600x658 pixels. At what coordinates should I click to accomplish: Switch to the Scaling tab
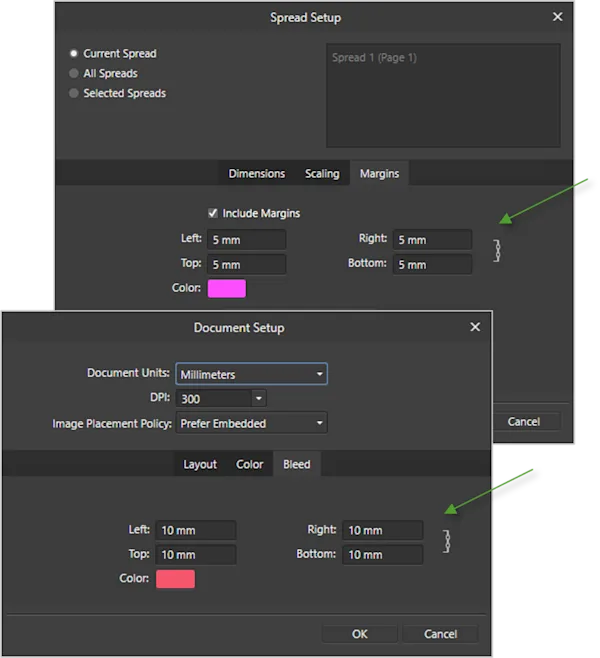coord(322,173)
